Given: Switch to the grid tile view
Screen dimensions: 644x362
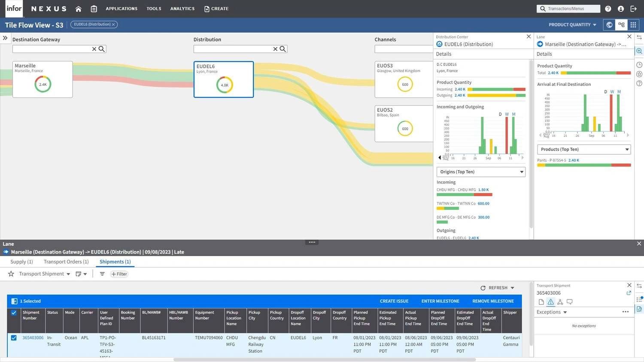Looking at the screenshot, I should (633, 25).
